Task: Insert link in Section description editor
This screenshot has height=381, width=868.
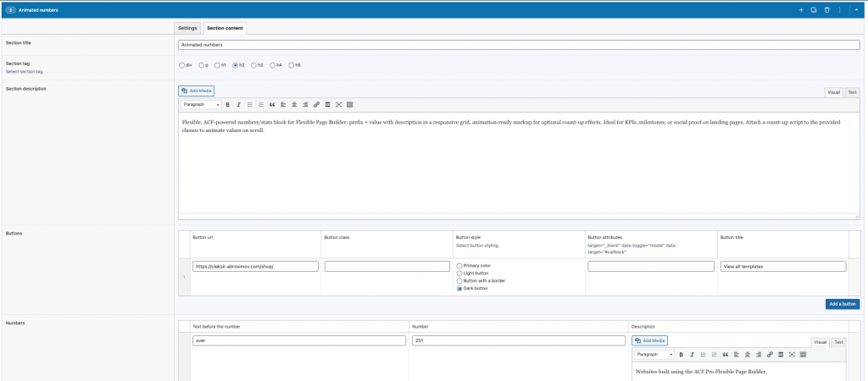Action: (x=316, y=104)
